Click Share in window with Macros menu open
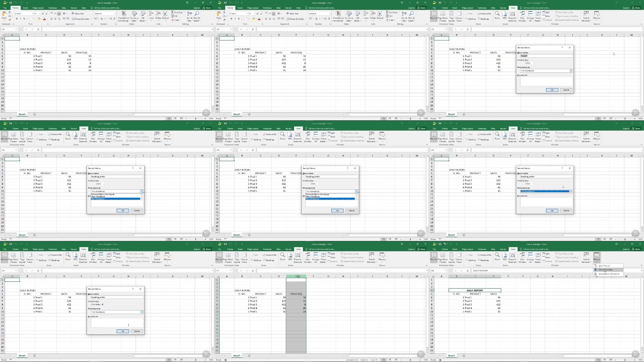This screenshot has width=644, height=362. point(636,249)
